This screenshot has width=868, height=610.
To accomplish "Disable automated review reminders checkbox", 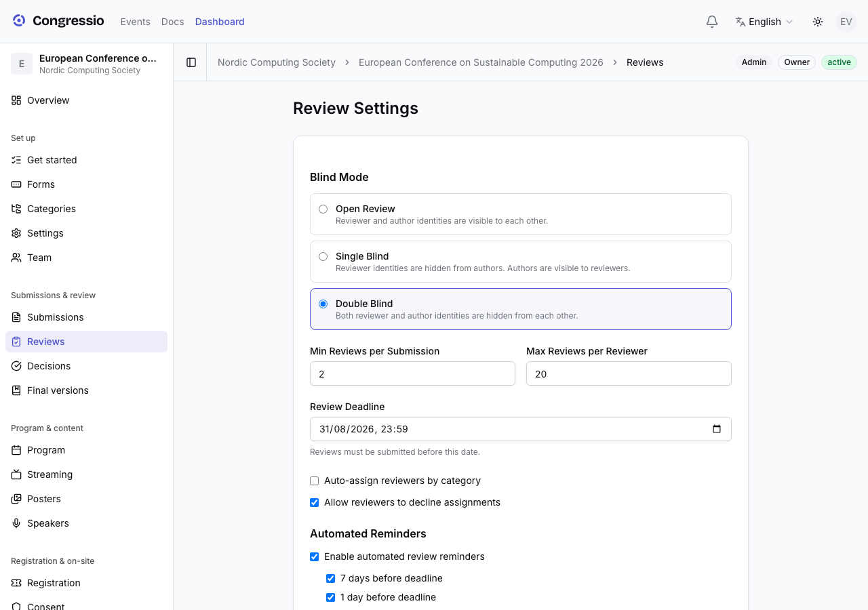I will [315, 556].
